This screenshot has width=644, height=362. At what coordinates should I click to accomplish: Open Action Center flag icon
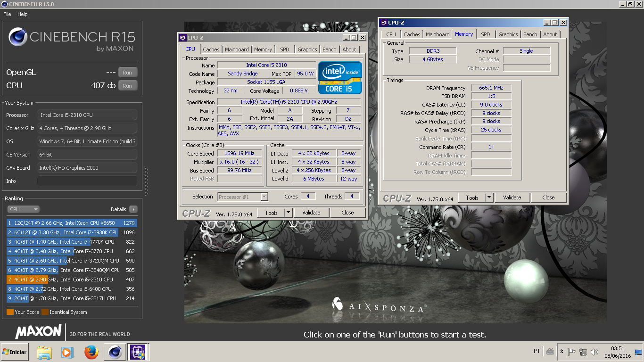point(571,352)
